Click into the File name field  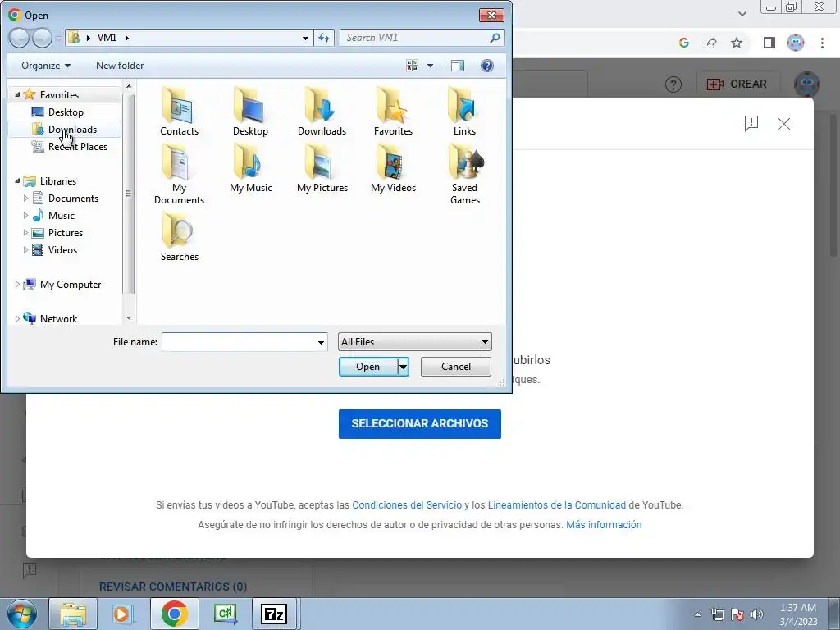pos(239,342)
